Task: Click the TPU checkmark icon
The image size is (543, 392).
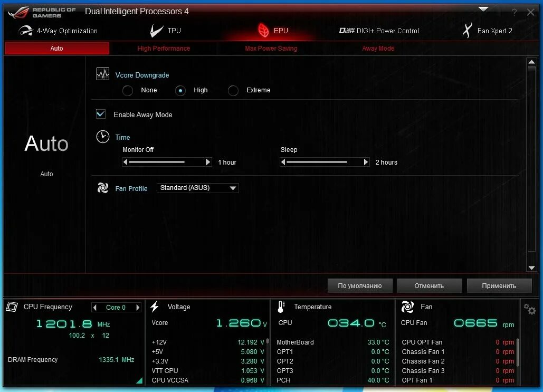Action: (157, 31)
